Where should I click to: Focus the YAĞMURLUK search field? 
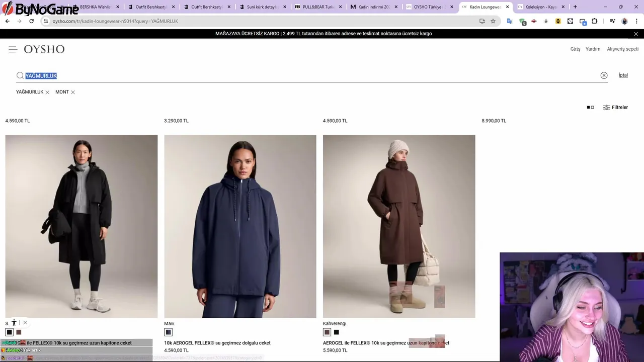(312, 75)
